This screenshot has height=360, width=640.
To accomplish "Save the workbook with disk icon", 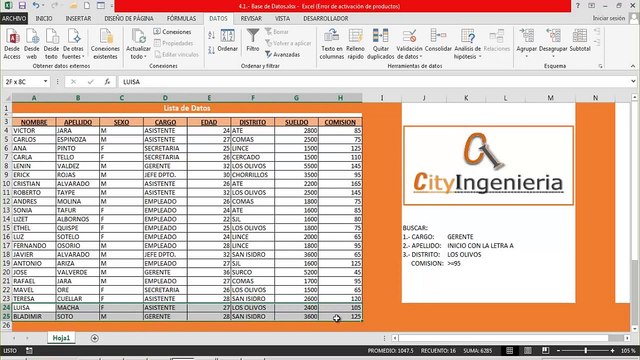I will [x=22, y=6].
